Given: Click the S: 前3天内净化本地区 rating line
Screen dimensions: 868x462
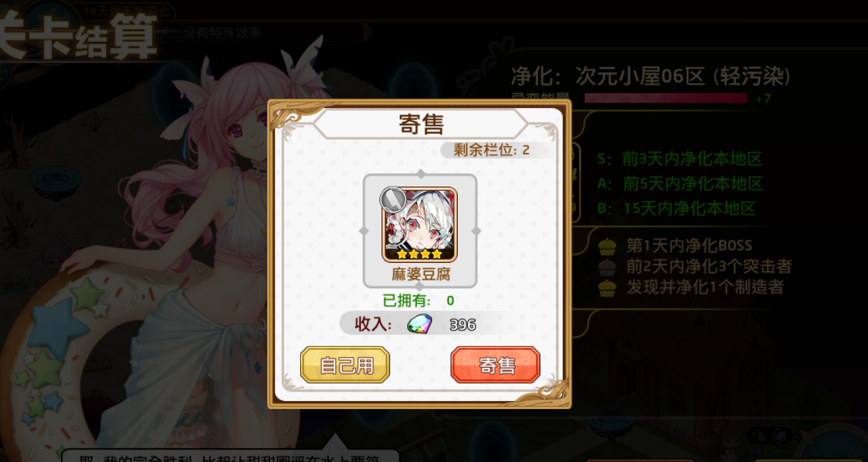Looking at the screenshot, I should pos(679,159).
